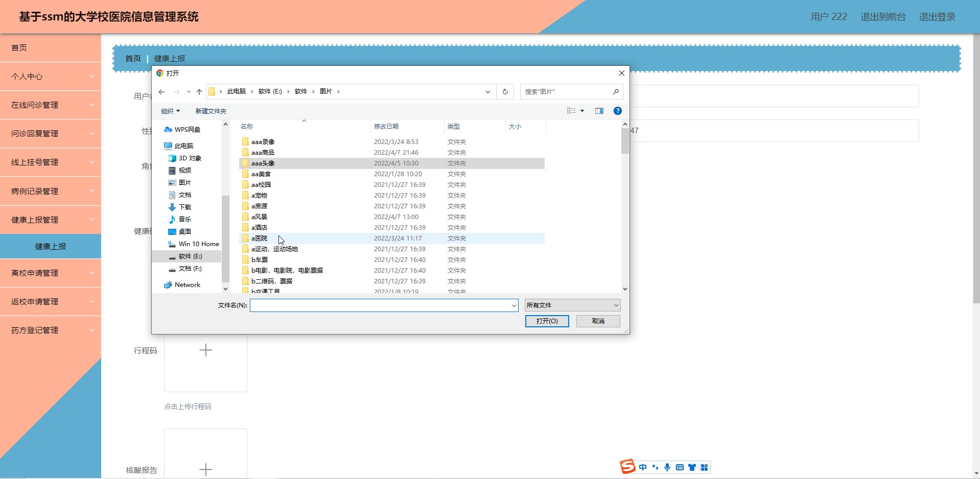
Task: Open the 首页 sidebar item
Action: pyautogui.click(x=51, y=48)
